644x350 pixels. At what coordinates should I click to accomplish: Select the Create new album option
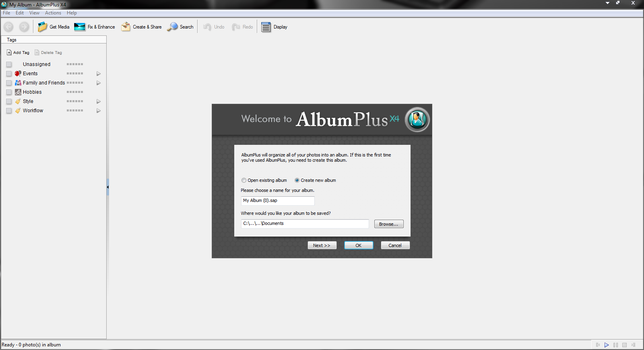[x=297, y=180]
